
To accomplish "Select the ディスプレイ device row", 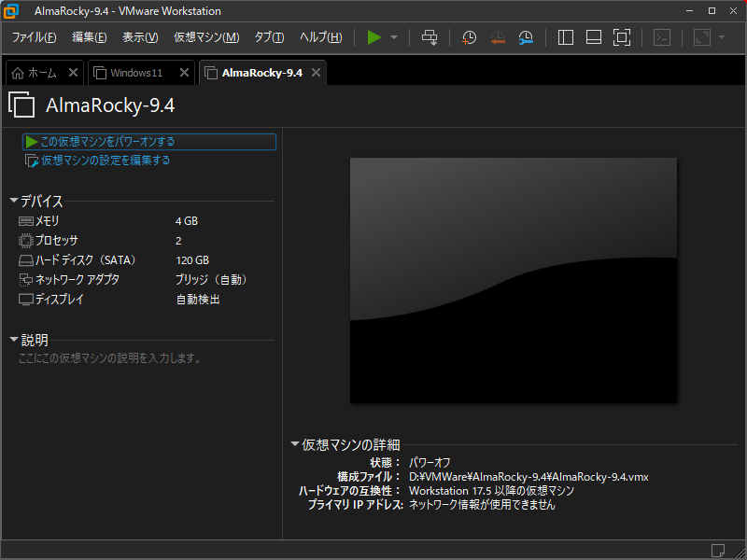I will pos(146,299).
